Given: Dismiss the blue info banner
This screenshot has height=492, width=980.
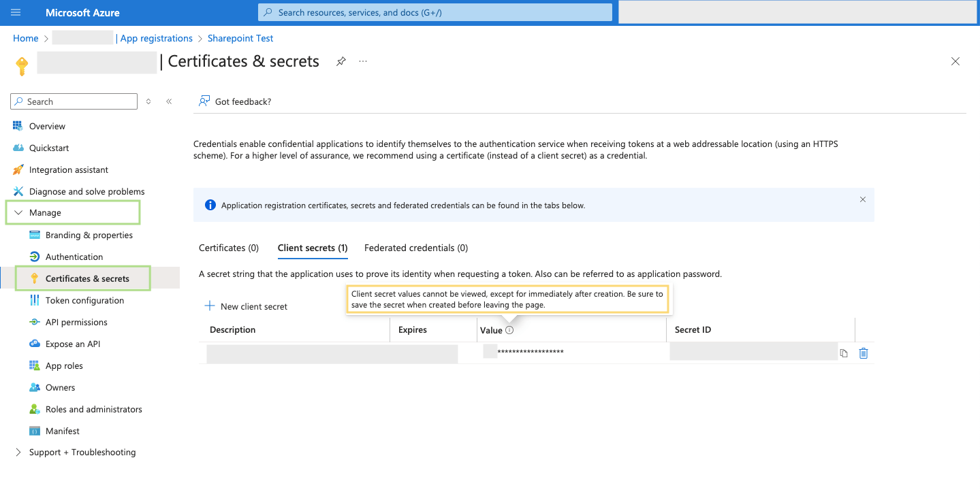Looking at the screenshot, I should (863, 199).
